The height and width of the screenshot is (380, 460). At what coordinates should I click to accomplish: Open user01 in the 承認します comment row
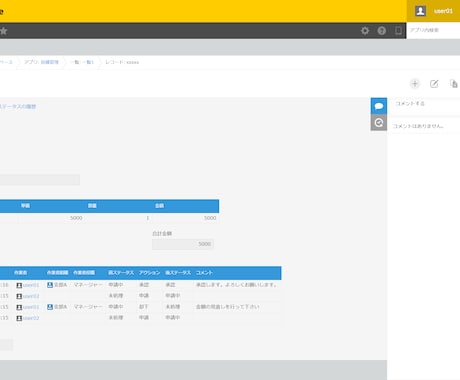[x=31, y=285]
